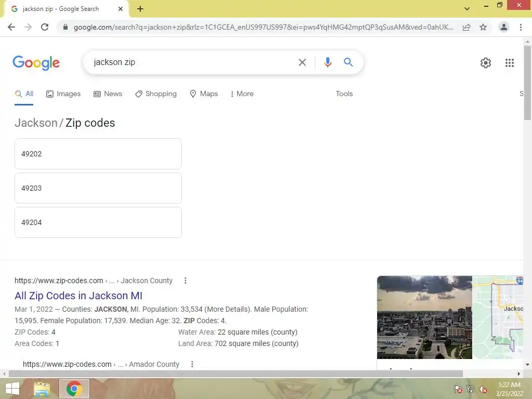Switch to the Images tab
This screenshot has width=532, height=399.
[63, 94]
